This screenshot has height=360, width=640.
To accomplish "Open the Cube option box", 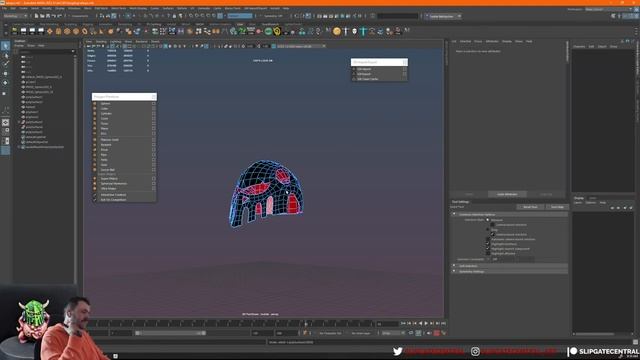I will pos(153,109).
